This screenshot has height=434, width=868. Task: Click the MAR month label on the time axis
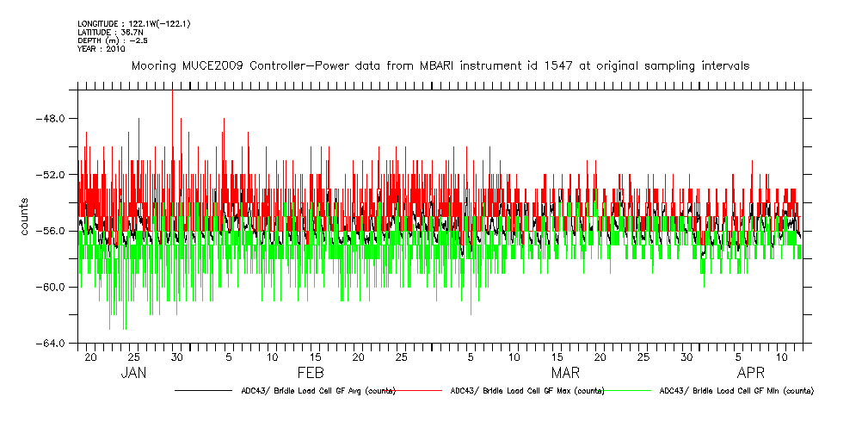[565, 373]
